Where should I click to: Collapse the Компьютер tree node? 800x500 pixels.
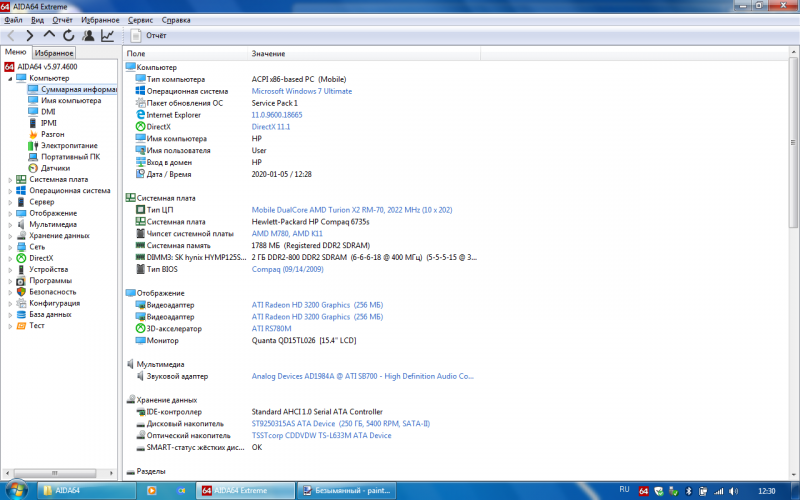(10, 78)
